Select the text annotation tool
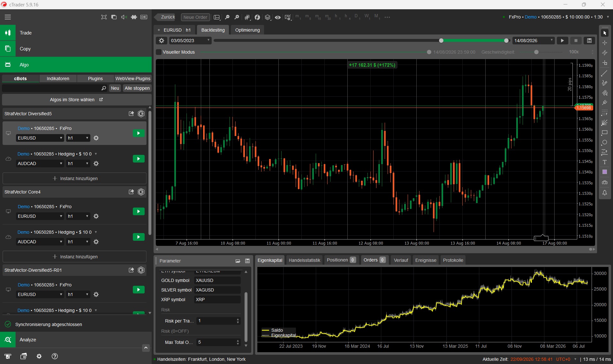Screen dimensions: 613x364 [x=605, y=162]
